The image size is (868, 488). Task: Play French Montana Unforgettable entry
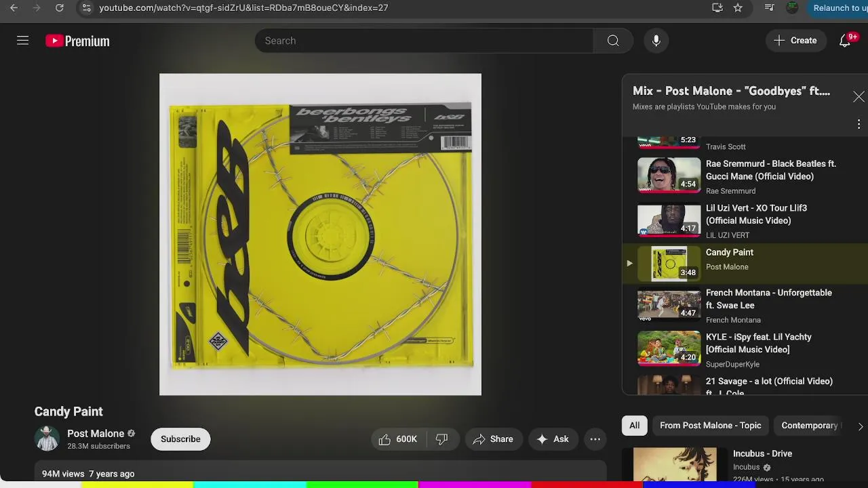[745, 306]
